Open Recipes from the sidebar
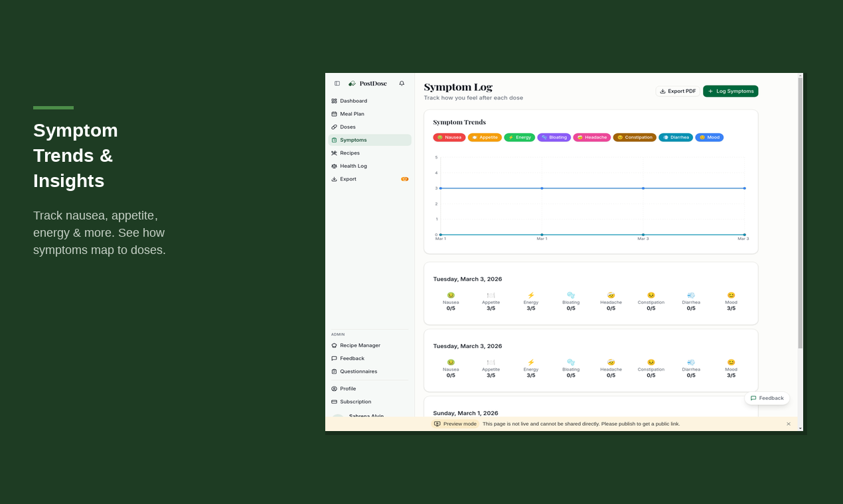Image resolution: width=843 pixels, height=504 pixels. [370, 153]
